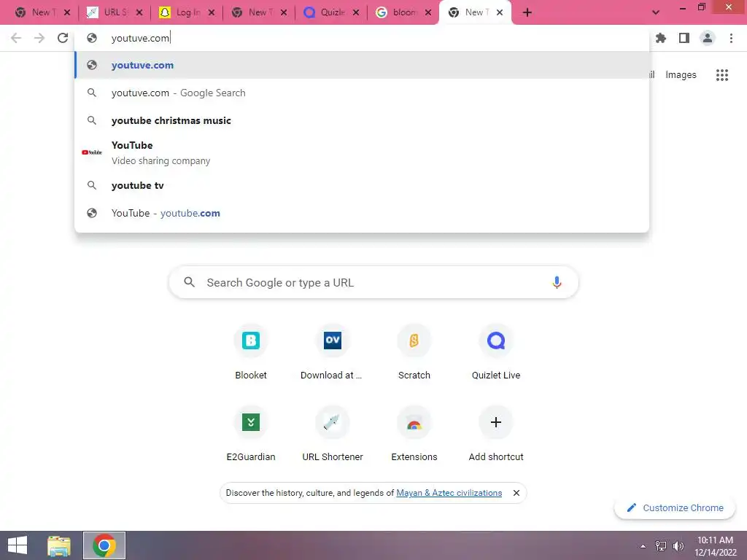Screen dimensions: 747x560
Task: Open the volume control in the tray
Action: (x=678, y=545)
